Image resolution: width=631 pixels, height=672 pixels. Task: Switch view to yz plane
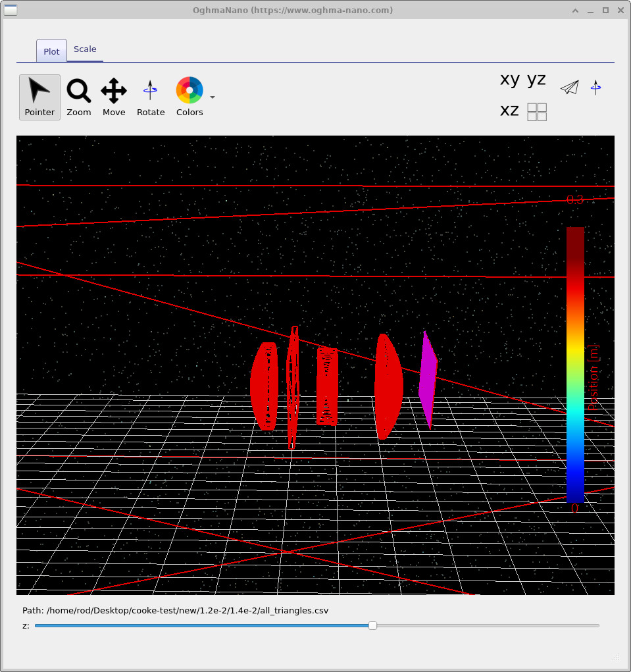pyautogui.click(x=538, y=79)
